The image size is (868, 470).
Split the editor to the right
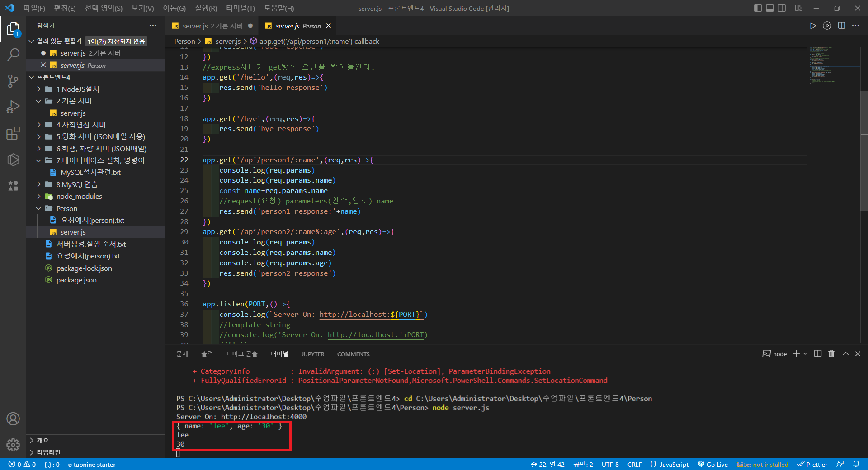click(x=841, y=26)
